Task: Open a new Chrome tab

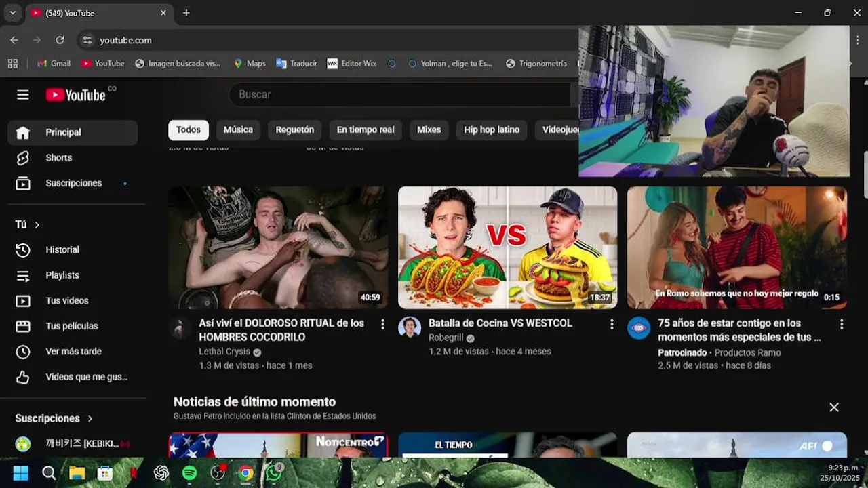Action: pyautogui.click(x=186, y=13)
